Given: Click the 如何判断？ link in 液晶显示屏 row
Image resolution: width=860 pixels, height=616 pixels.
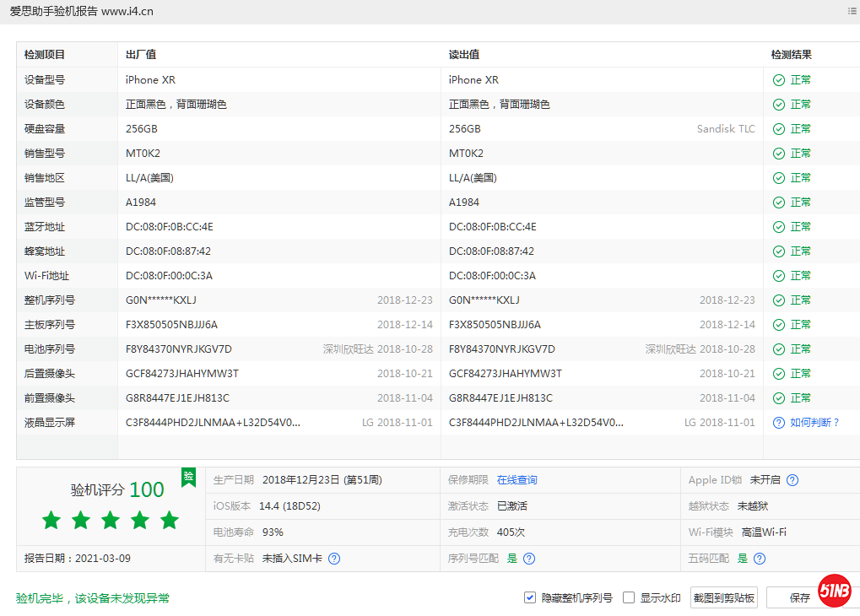Looking at the screenshot, I should pos(814,423).
